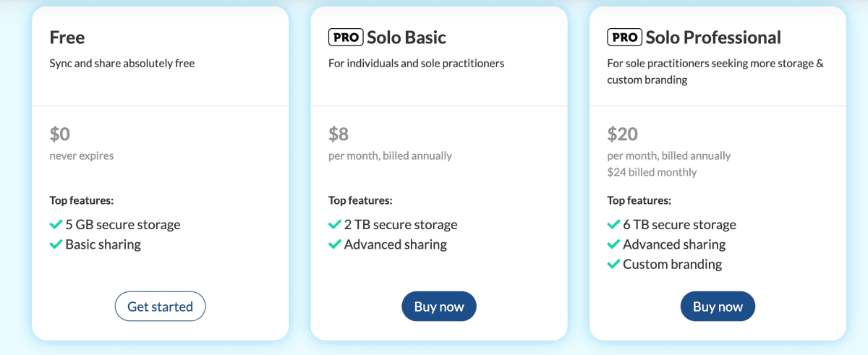
Task: Click the $8 price on Solo Basic
Action: click(x=339, y=134)
